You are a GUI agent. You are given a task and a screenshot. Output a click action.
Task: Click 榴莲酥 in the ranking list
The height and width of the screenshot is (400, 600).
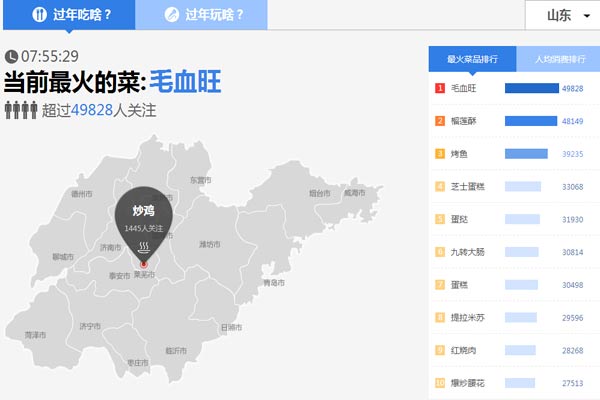point(465,121)
